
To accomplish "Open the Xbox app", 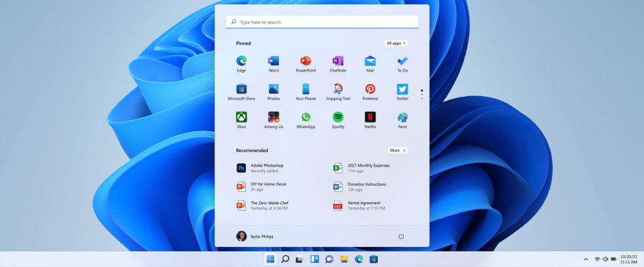I will point(241,120).
